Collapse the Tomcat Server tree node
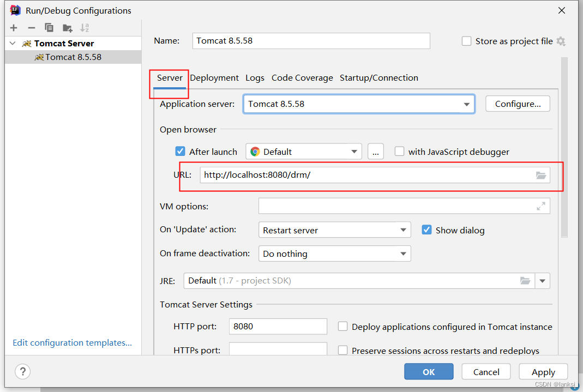This screenshot has width=583, height=392. pos(13,44)
